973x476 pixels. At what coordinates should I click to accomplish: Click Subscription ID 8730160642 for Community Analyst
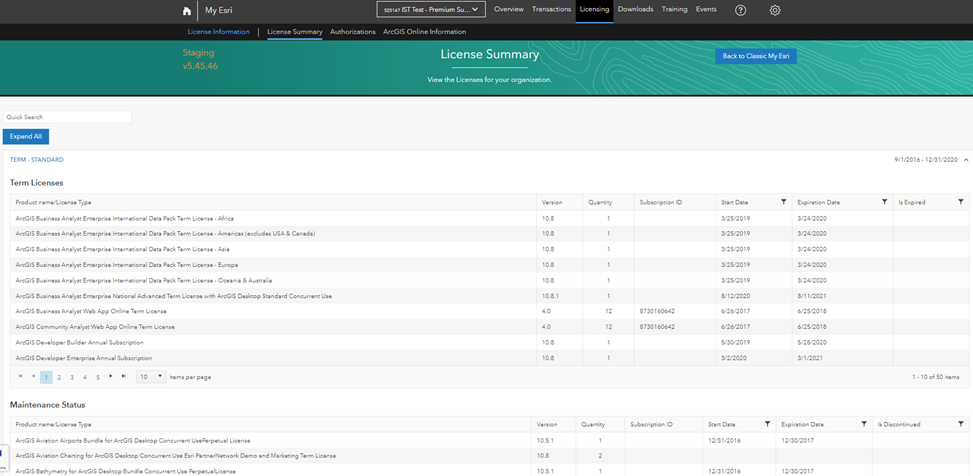pyautogui.click(x=657, y=327)
